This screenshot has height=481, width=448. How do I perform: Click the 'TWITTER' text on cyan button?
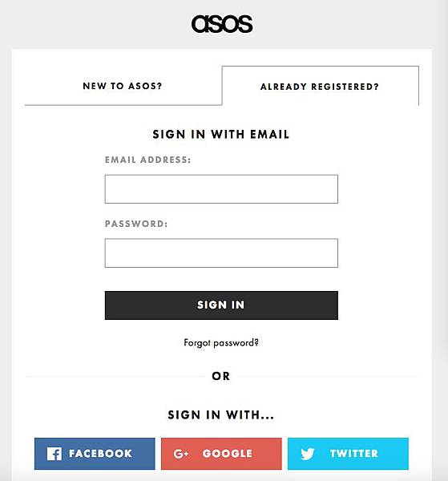point(354,454)
